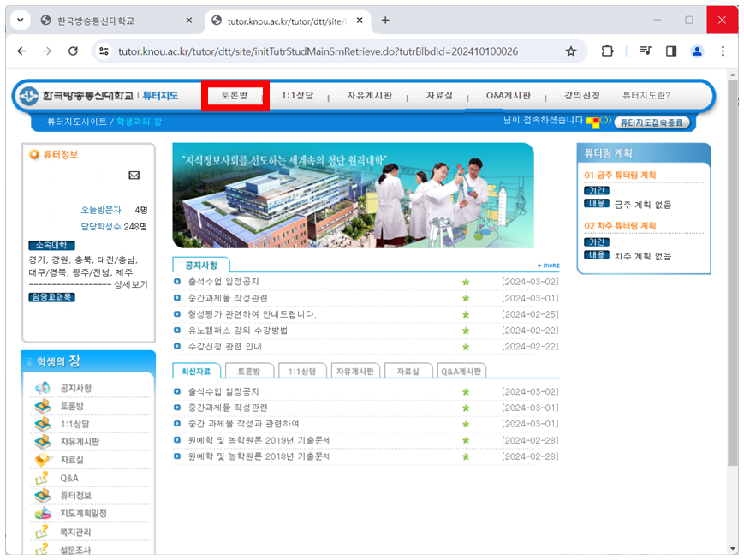
Task: Open 1:1상담 in the top navigation
Action: pos(298,95)
